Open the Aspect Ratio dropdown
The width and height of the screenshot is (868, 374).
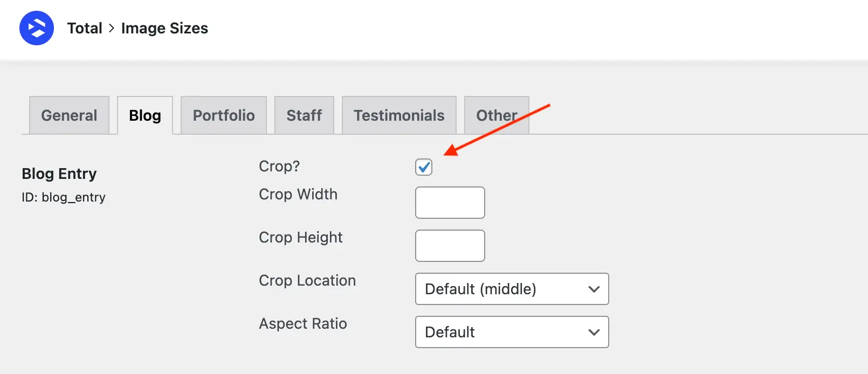512,332
